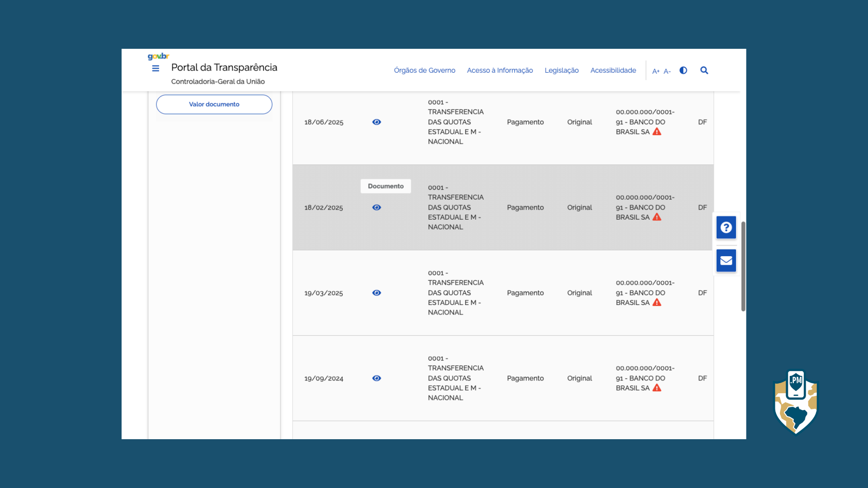View document dated 18/02/2025

coord(377,207)
